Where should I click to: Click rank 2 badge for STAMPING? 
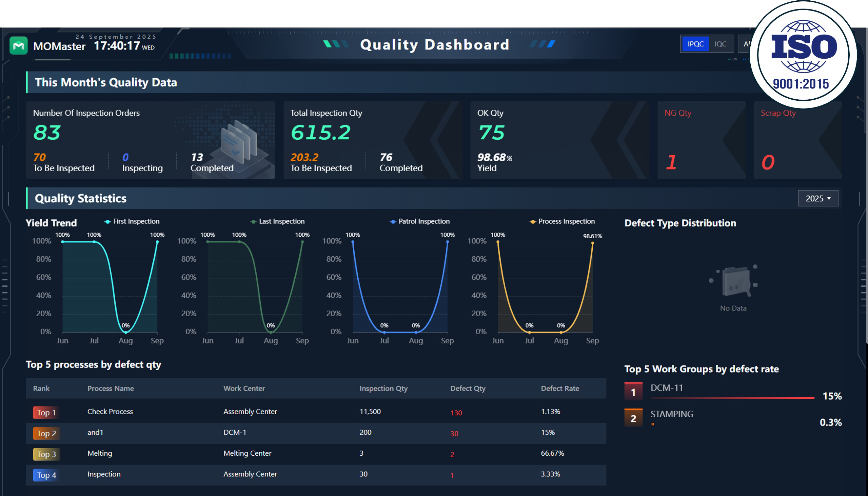[x=633, y=418]
